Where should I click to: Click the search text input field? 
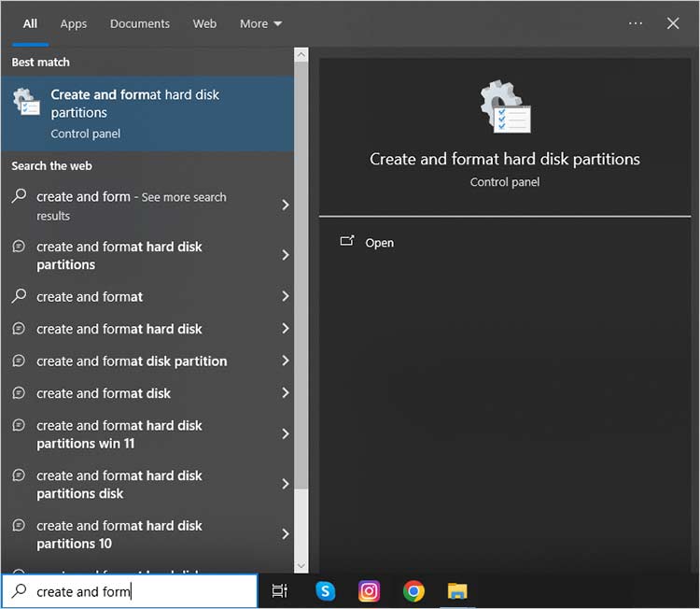click(140, 591)
